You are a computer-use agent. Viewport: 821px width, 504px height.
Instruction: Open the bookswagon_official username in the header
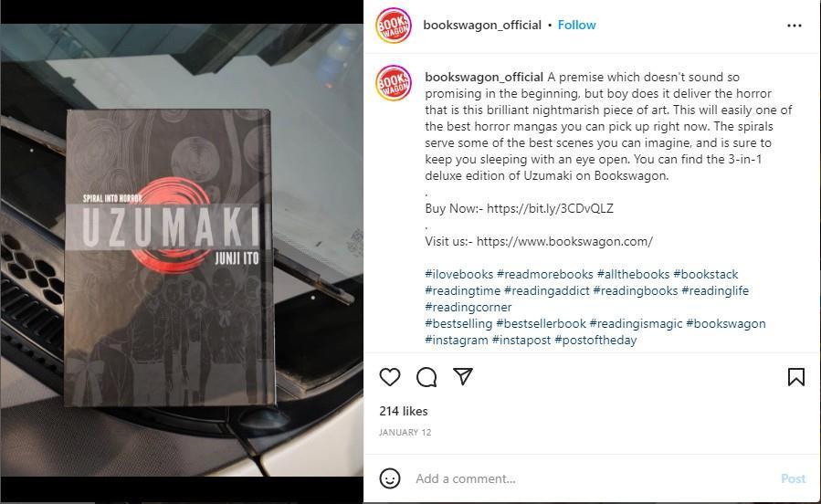(x=481, y=26)
